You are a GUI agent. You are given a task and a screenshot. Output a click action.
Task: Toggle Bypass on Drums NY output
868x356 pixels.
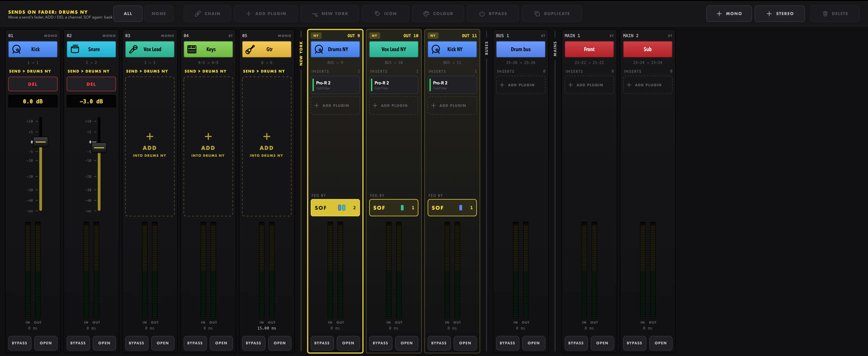tap(322, 343)
